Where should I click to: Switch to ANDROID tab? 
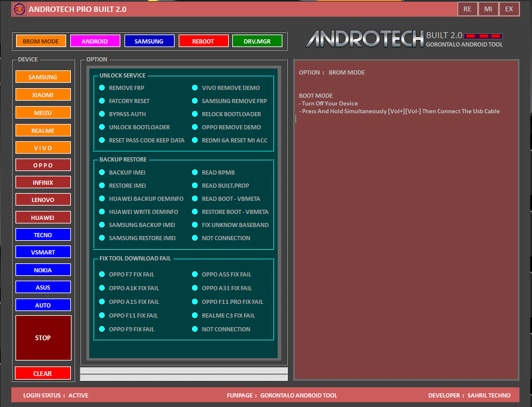point(95,41)
